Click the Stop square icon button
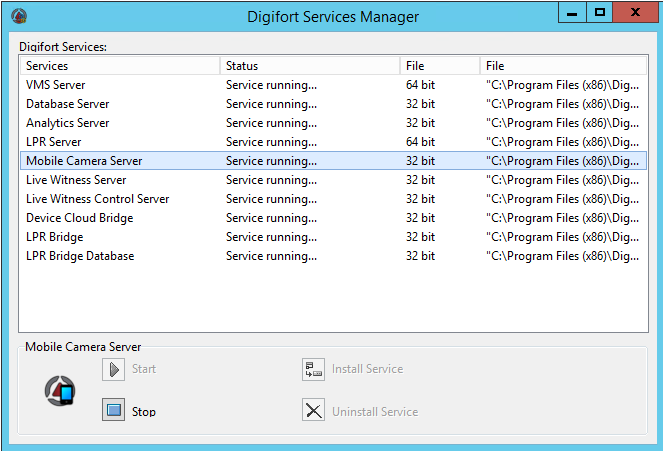Screen dimensions: 663x451 point(113,410)
